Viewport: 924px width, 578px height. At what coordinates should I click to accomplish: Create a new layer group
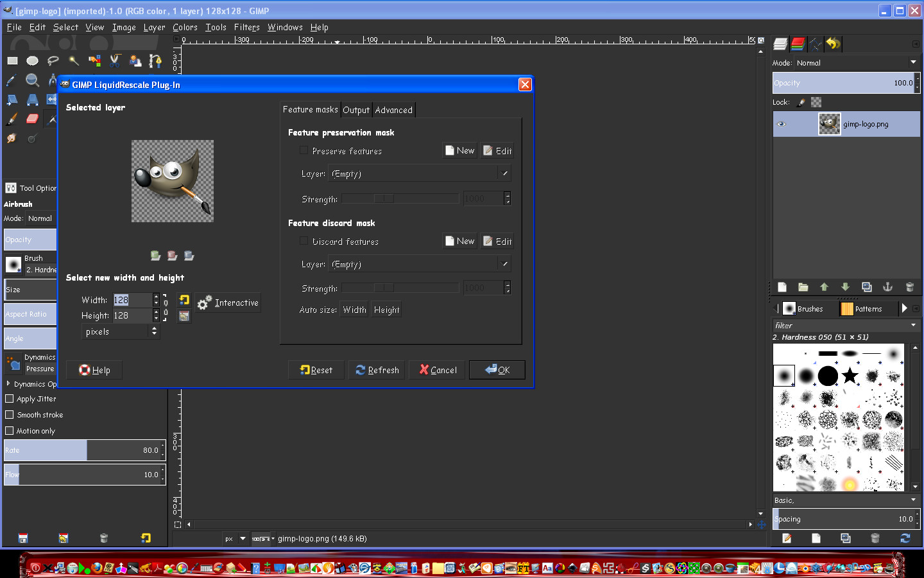(x=803, y=287)
